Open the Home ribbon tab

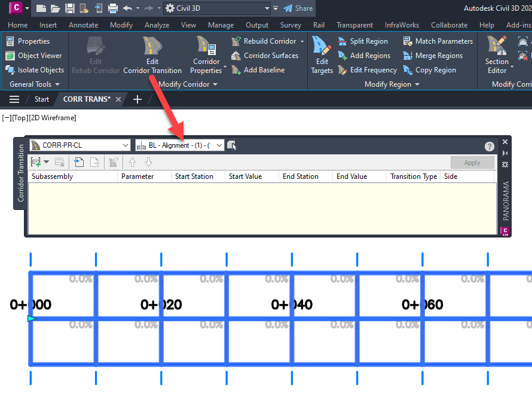point(18,25)
